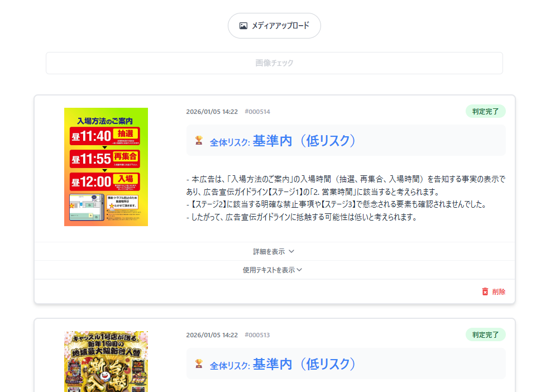Click the red trash icon beside 削除
Image resolution: width=536 pixels, height=392 pixels.
(x=484, y=291)
